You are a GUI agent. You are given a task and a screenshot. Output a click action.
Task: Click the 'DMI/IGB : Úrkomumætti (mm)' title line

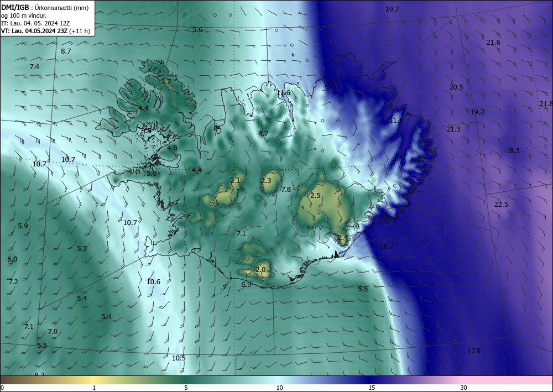tap(45, 8)
